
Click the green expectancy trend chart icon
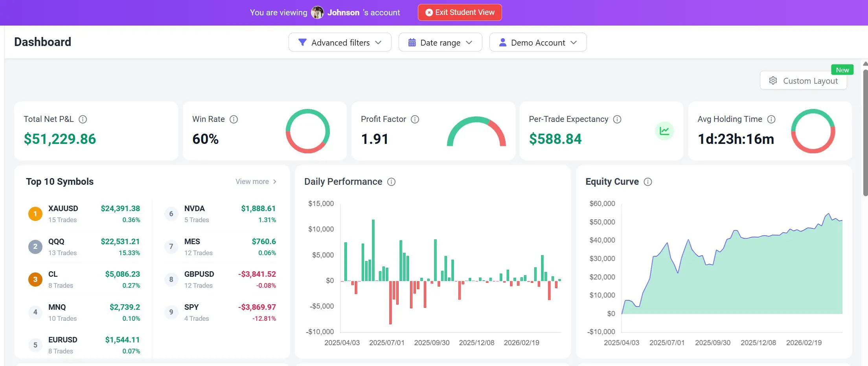[x=664, y=131]
